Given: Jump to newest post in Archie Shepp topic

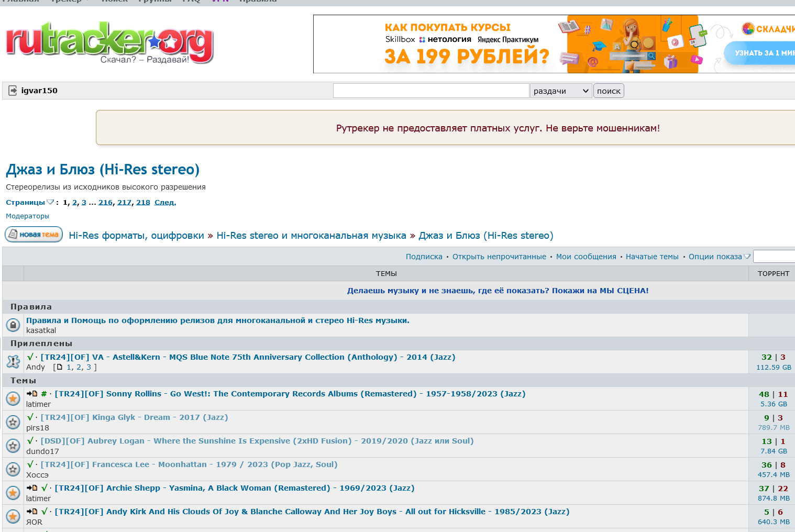Looking at the screenshot, I should (32, 488).
